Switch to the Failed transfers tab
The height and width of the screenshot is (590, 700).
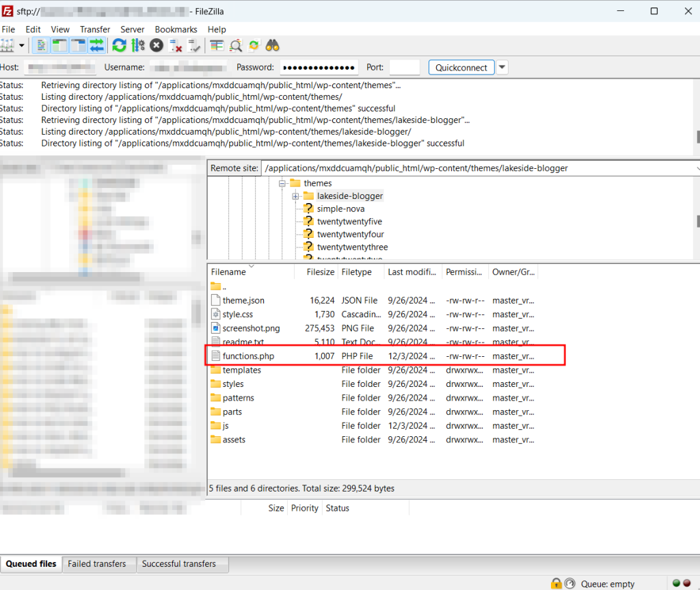click(x=96, y=564)
